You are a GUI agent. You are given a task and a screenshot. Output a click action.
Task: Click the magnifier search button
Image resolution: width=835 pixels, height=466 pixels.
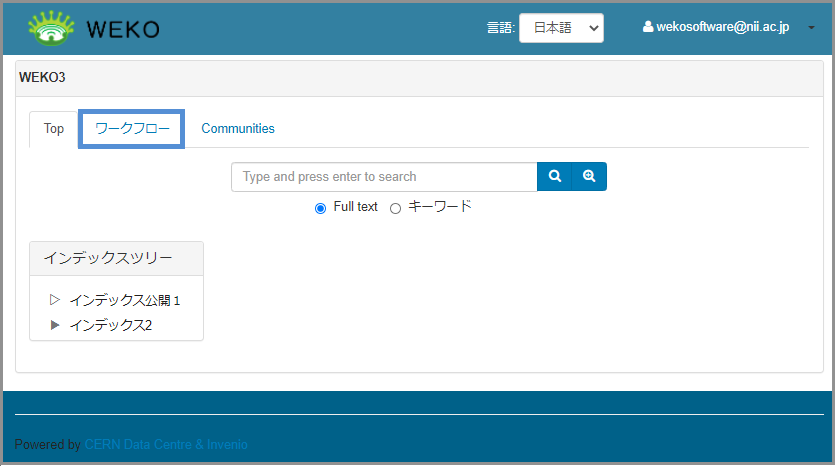(x=554, y=176)
